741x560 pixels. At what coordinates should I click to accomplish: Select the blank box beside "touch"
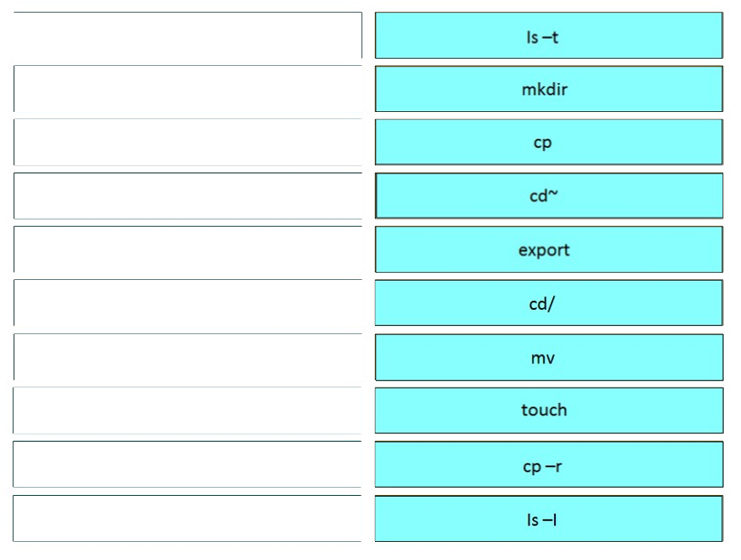tap(187, 410)
